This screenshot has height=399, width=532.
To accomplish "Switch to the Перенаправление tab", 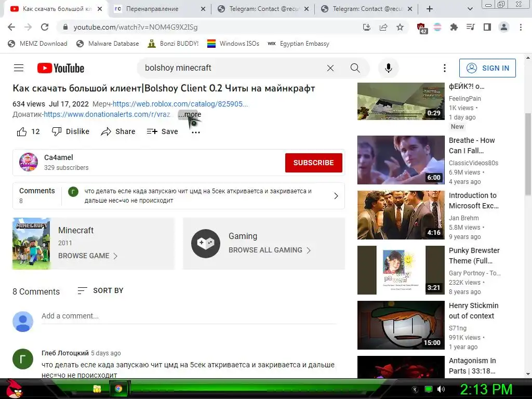I will pos(152,9).
